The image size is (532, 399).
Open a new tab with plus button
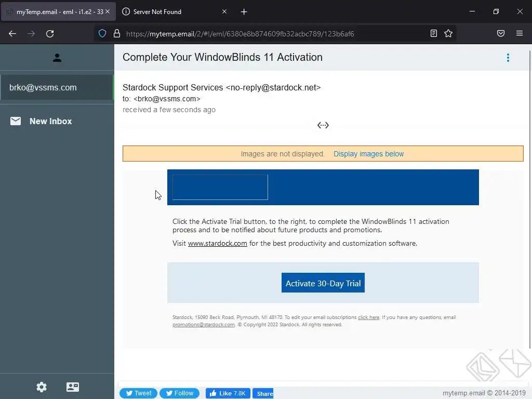coord(244,12)
